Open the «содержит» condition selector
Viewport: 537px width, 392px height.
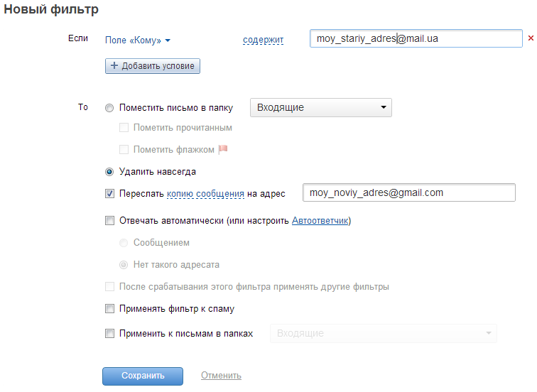click(263, 40)
